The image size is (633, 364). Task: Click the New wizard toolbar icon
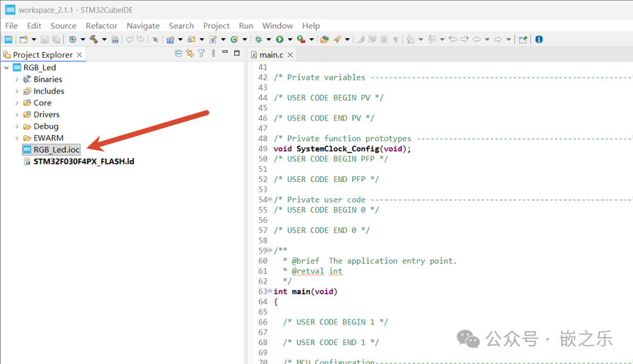tap(24, 39)
